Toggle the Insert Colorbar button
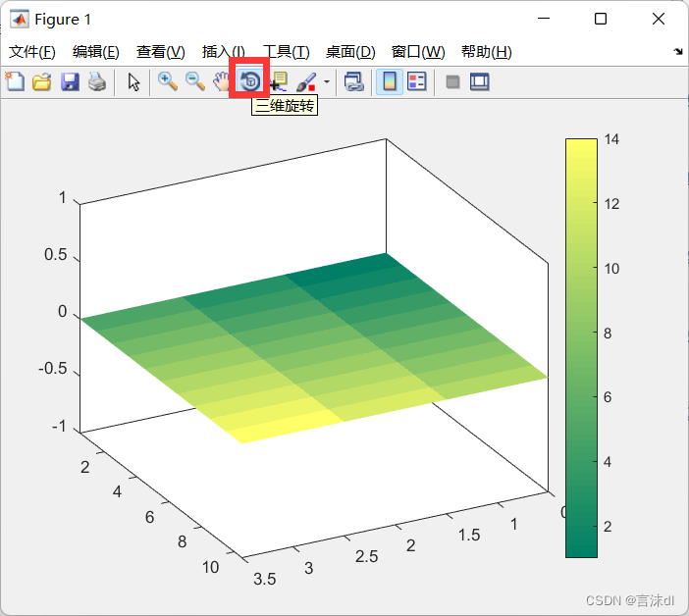Viewport: 689px width, 616px height. (x=389, y=82)
